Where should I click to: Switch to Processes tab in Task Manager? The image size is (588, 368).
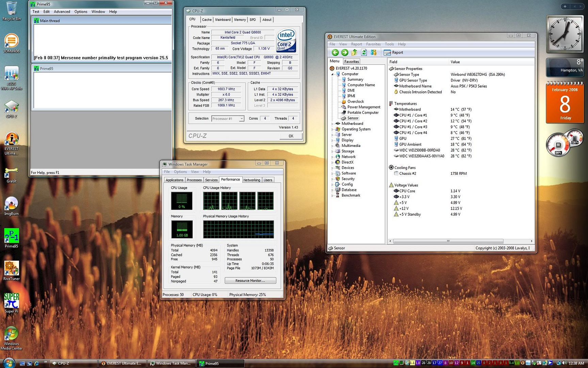[x=194, y=180]
